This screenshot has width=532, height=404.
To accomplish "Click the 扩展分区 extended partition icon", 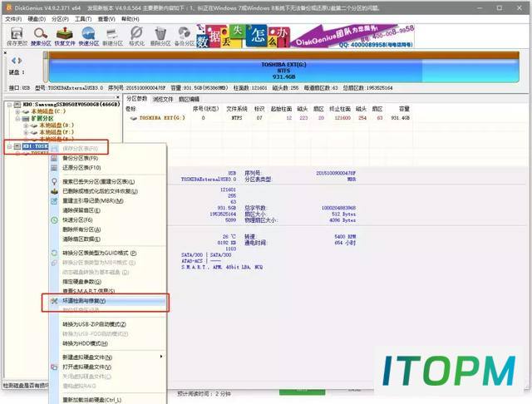I will tap(26, 118).
